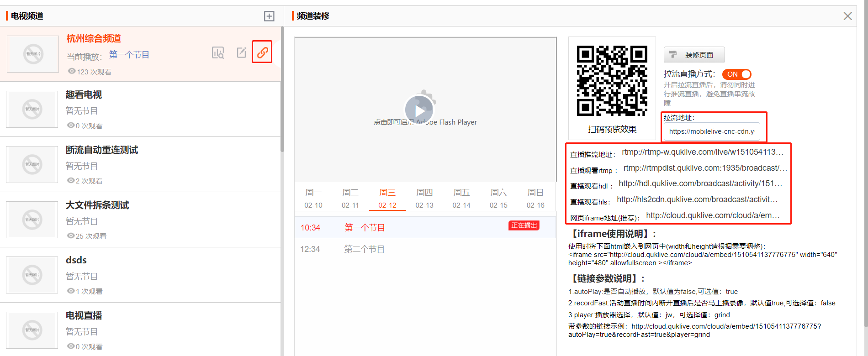Select the 大文件拆条测试 channel
868x356 pixels.
coord(140,220)
